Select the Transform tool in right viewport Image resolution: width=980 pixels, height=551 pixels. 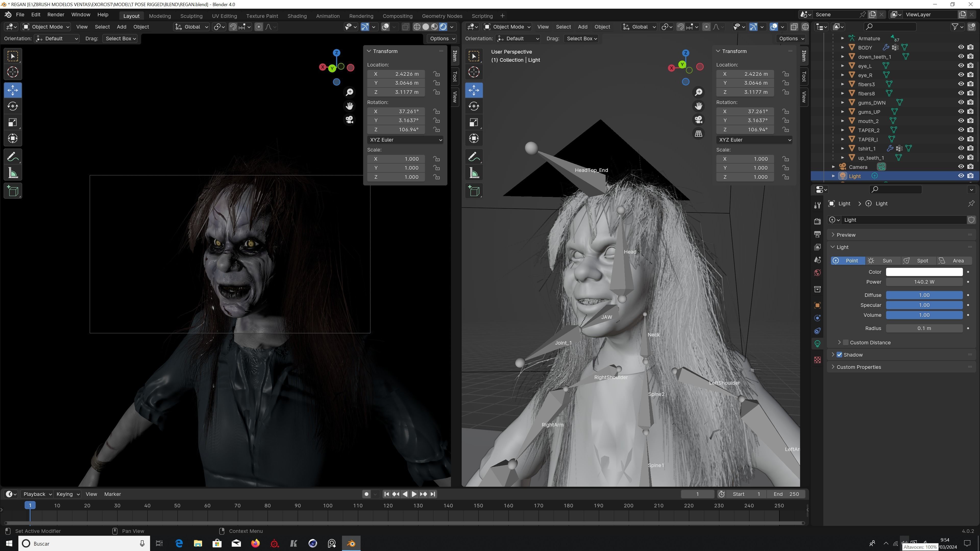pyautogui.click(x=474, y=139)
